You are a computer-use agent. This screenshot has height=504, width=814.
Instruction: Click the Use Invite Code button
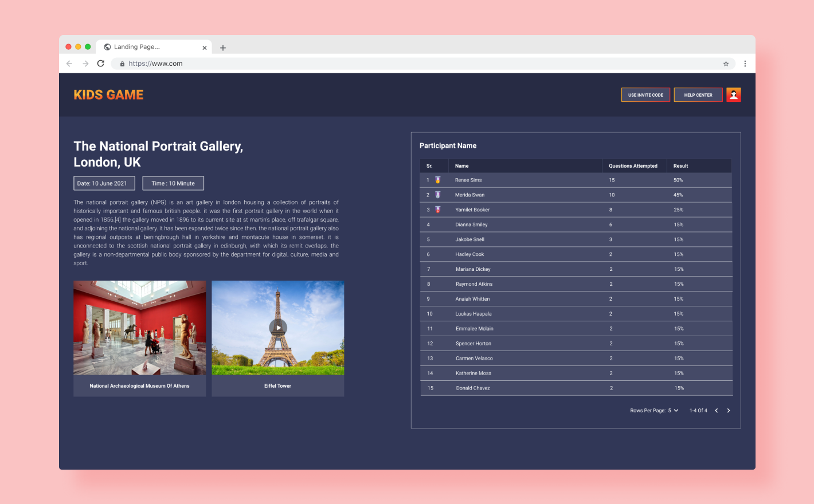coord(645,95)
